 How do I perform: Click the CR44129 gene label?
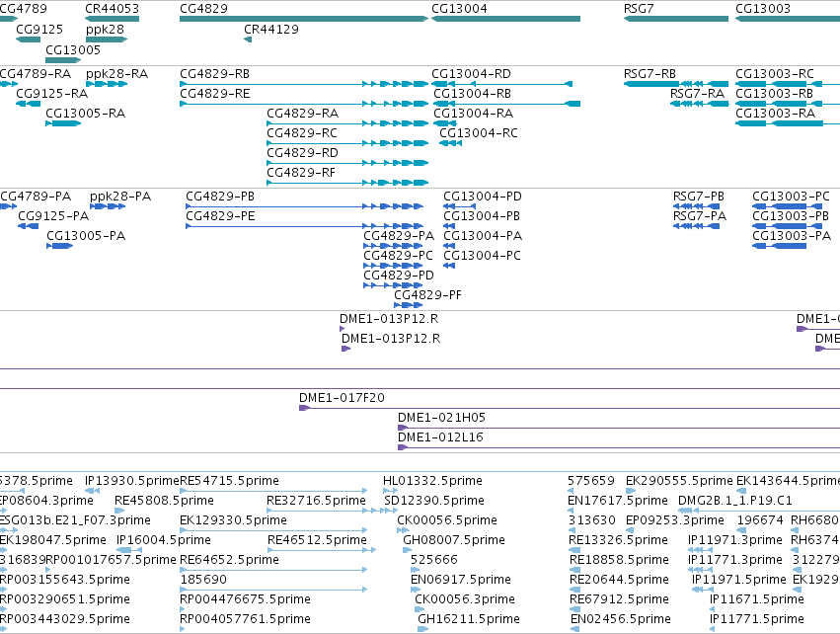point(271,30)
